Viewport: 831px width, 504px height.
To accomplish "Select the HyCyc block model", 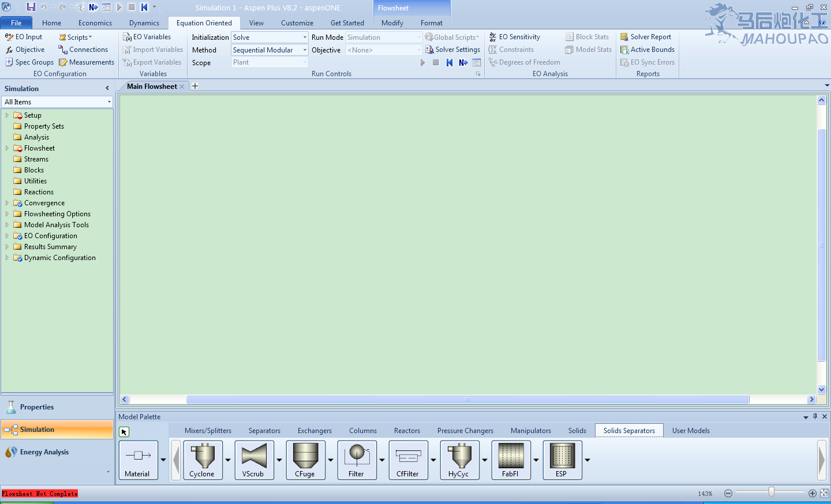I will pos(459,460).
